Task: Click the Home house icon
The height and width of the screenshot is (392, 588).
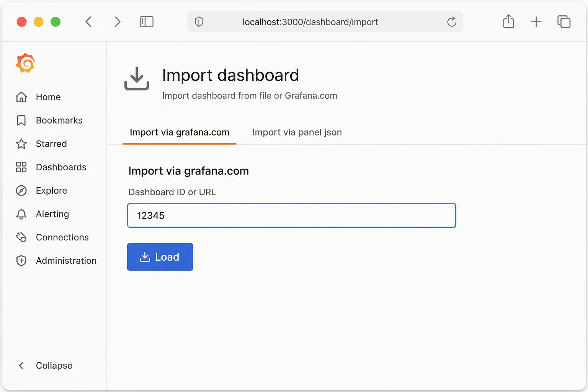Action: coord(21,97)
